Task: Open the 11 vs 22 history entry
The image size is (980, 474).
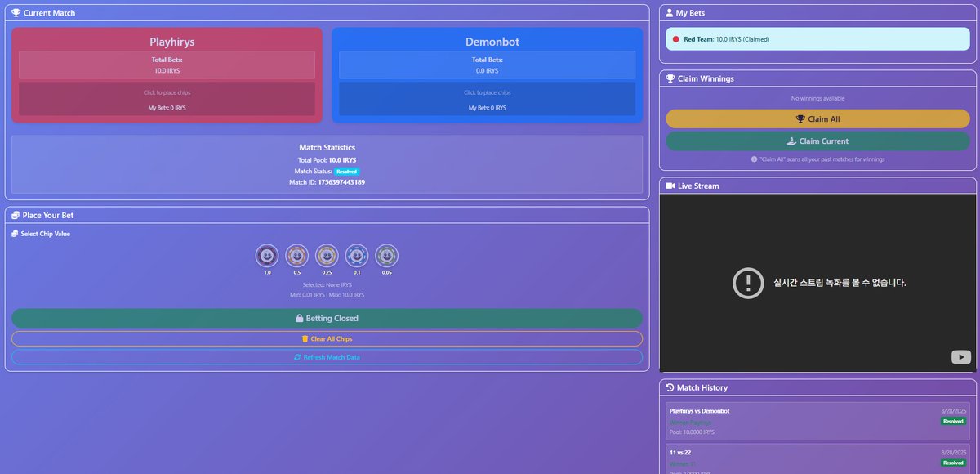Action: [817, 458]
